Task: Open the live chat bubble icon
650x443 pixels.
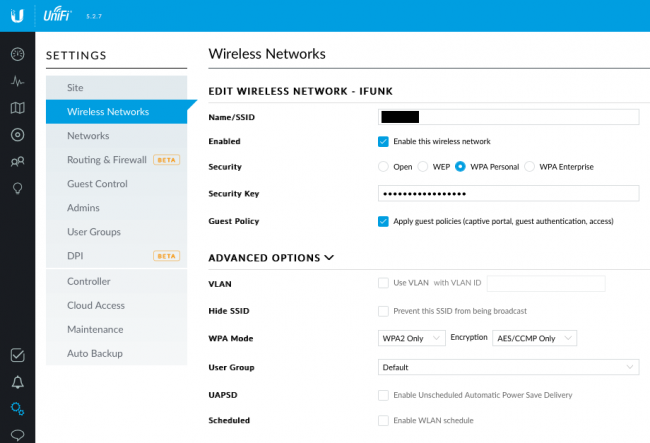Action: pyautogui.click(x=17, y=435)
